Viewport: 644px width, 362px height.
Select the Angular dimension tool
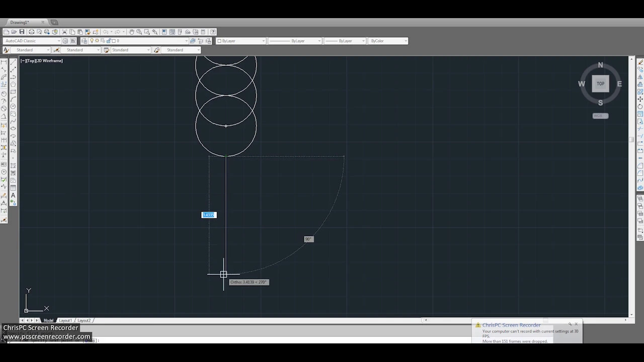point(4,117)
